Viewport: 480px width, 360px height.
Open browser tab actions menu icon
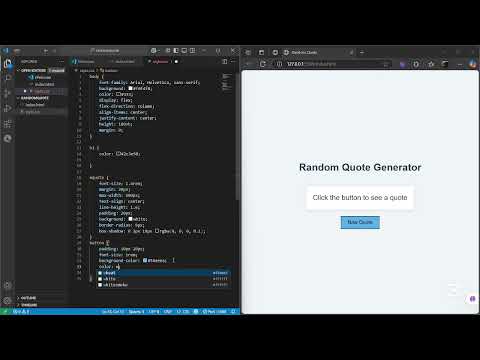(261, 52)
